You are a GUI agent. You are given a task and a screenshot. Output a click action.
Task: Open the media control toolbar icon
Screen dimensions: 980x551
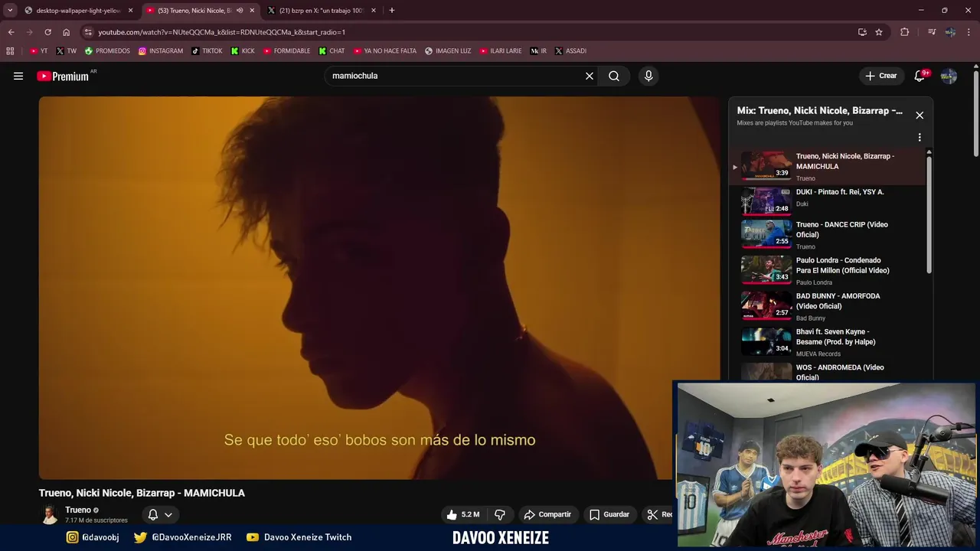click(932, 32)
